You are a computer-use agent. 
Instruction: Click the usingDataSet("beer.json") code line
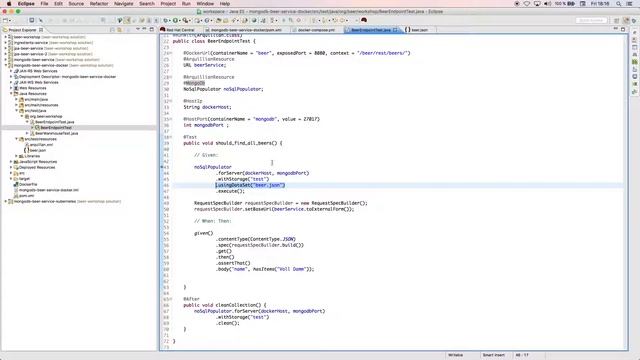click(250, 185)
